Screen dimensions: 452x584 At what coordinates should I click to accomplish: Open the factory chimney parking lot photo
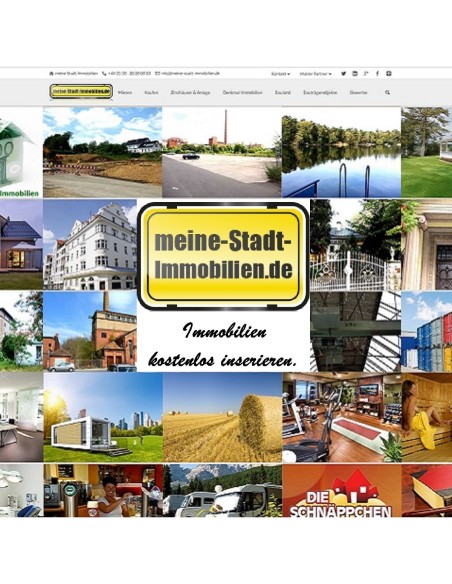pos(222,152)
